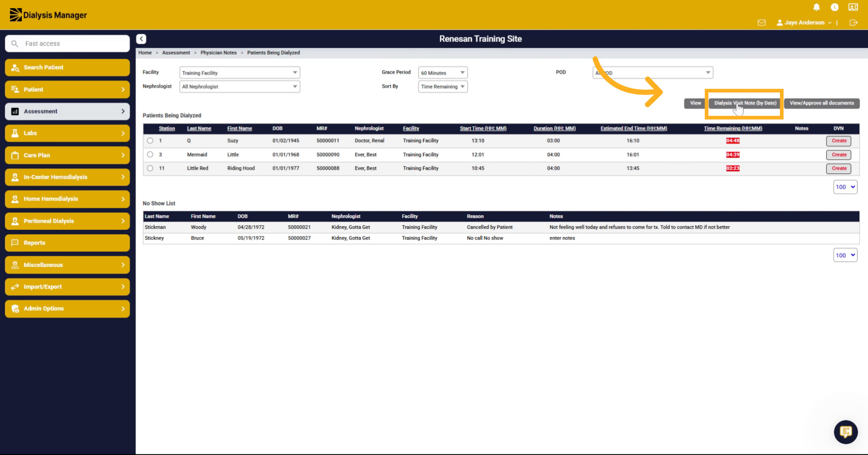Focus the Fast access search field
This screenshot has width=868, height=455.
67,44
